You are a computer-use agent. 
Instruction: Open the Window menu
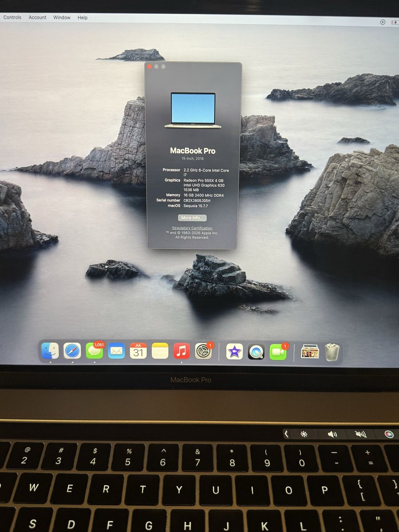tap(62, 17)
